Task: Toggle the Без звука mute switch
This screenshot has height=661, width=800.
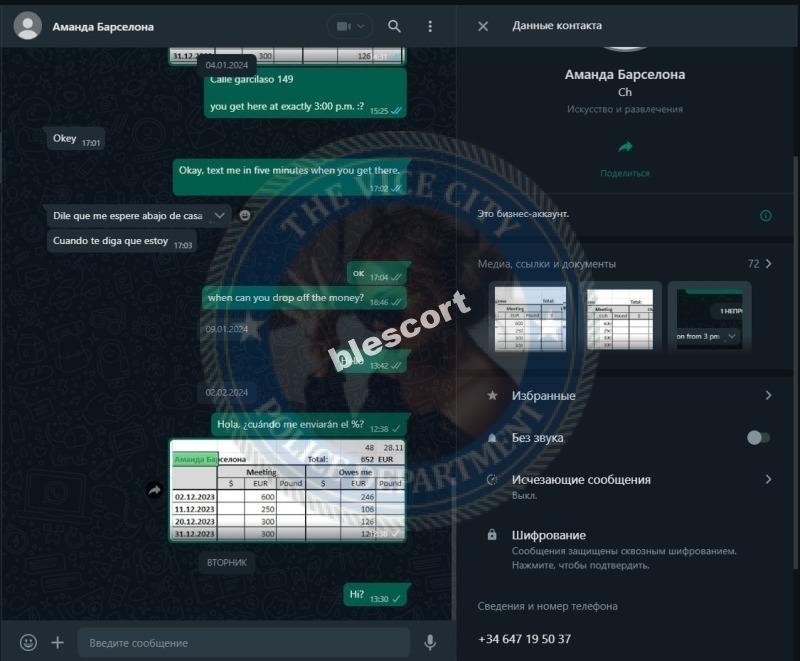Action: click(758, 438)
